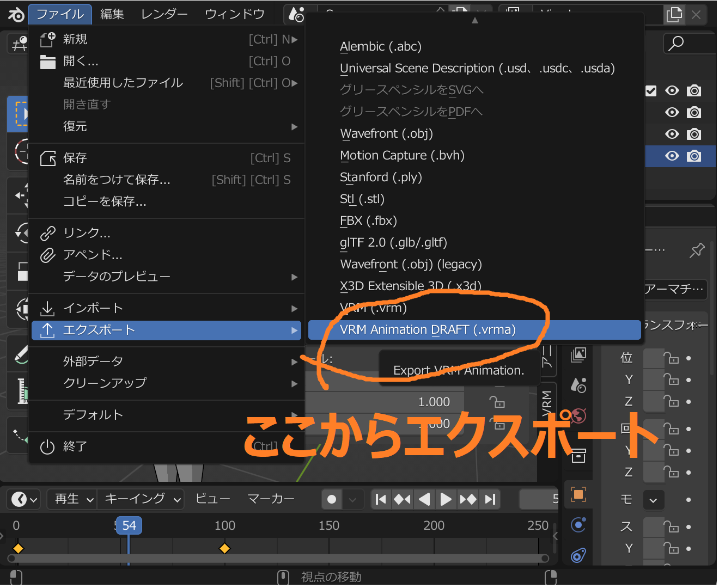
Task: Select FBX (.fbx) export option
Action: (474, 221)
